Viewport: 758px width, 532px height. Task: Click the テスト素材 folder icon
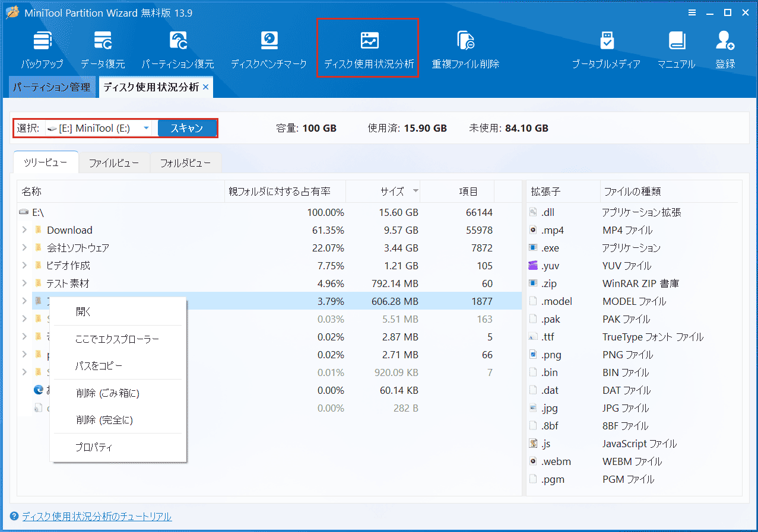tap(38, 283)
